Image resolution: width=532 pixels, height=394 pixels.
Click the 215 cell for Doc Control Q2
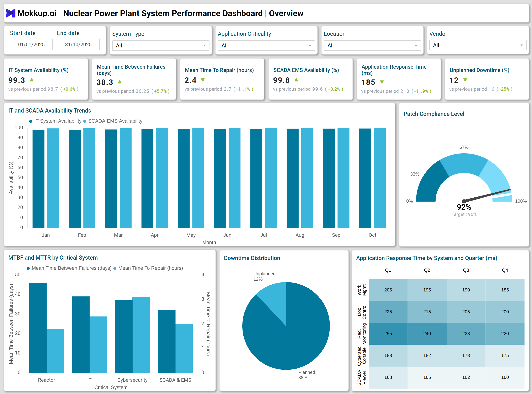click(x=427, y=312)
